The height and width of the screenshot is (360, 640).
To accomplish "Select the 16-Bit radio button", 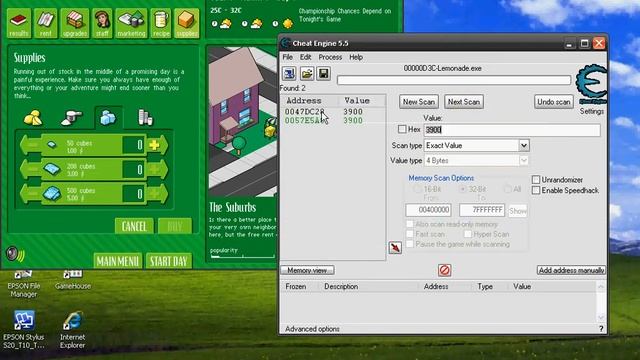I will coord(418,189).
